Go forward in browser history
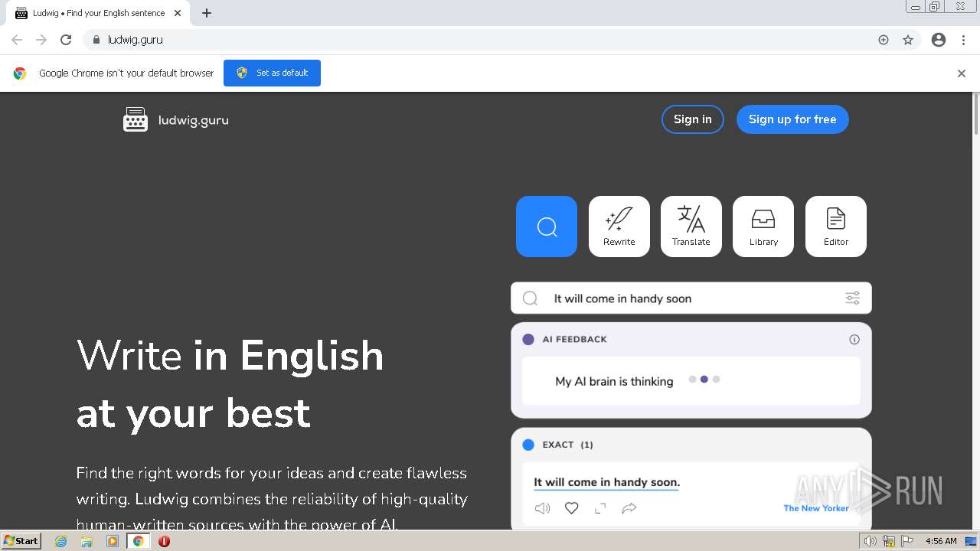 tap(41, 40)
